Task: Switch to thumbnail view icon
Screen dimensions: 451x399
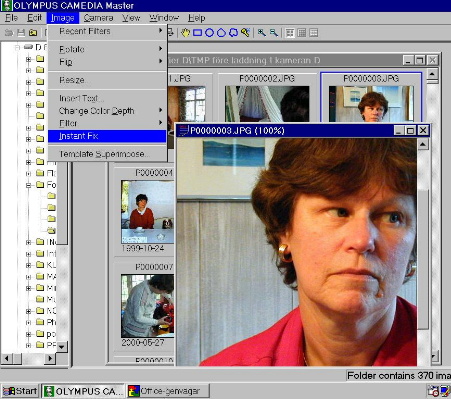Action: pos(290,33)
